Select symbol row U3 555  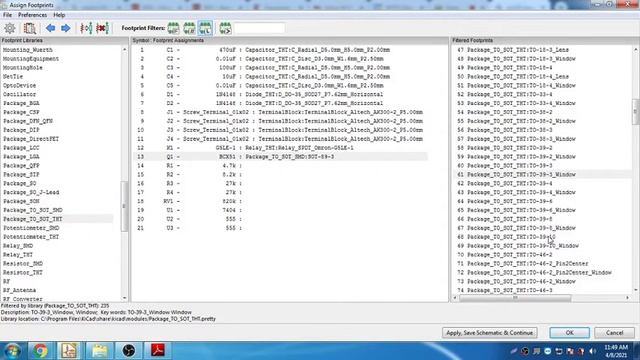tap(281, 228)
